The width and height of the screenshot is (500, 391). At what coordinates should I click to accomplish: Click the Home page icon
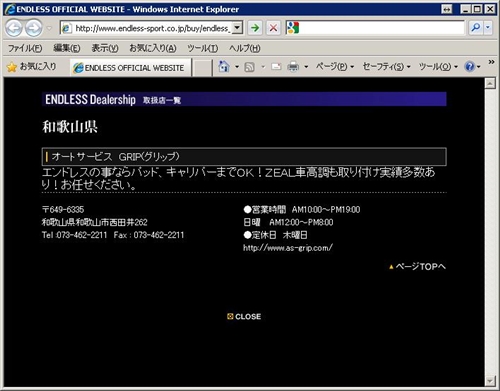click(224, 67)
